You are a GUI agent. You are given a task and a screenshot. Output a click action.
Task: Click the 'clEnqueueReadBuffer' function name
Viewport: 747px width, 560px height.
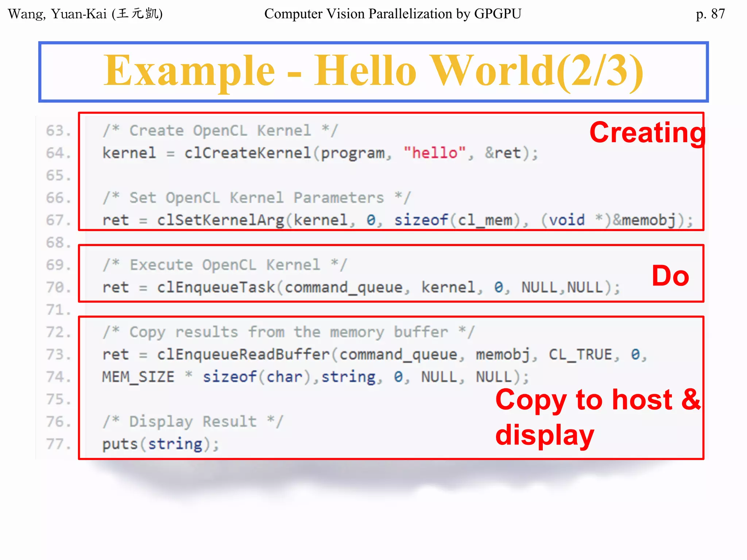(x=243, y=355)
